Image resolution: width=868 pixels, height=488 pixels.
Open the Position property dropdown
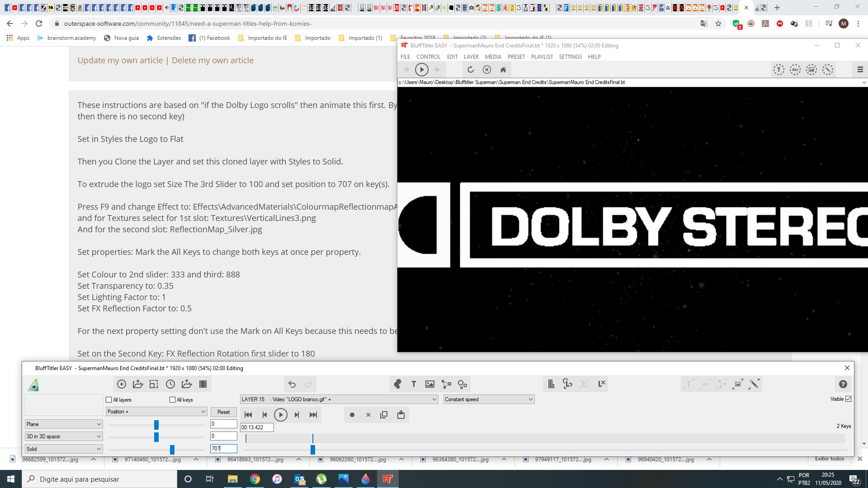pos(156,412)
